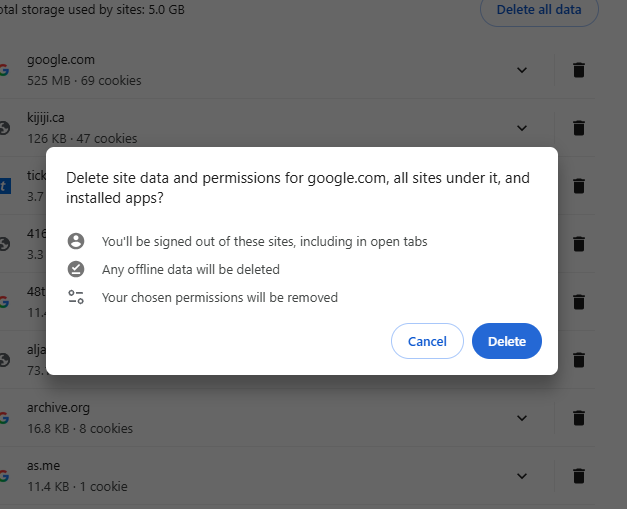Click the account icon beside the signed-out notice
The width and height of the screenshot is (627, 509).
76,241
